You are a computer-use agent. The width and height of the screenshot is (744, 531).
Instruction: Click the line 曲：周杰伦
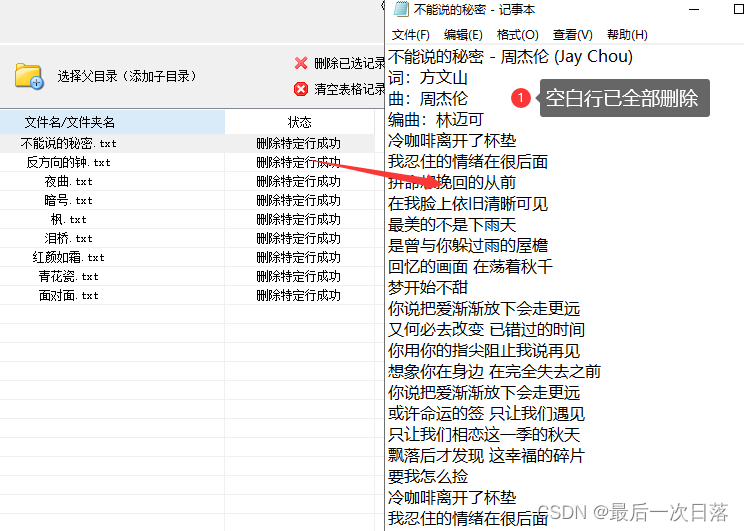[428, 99]
